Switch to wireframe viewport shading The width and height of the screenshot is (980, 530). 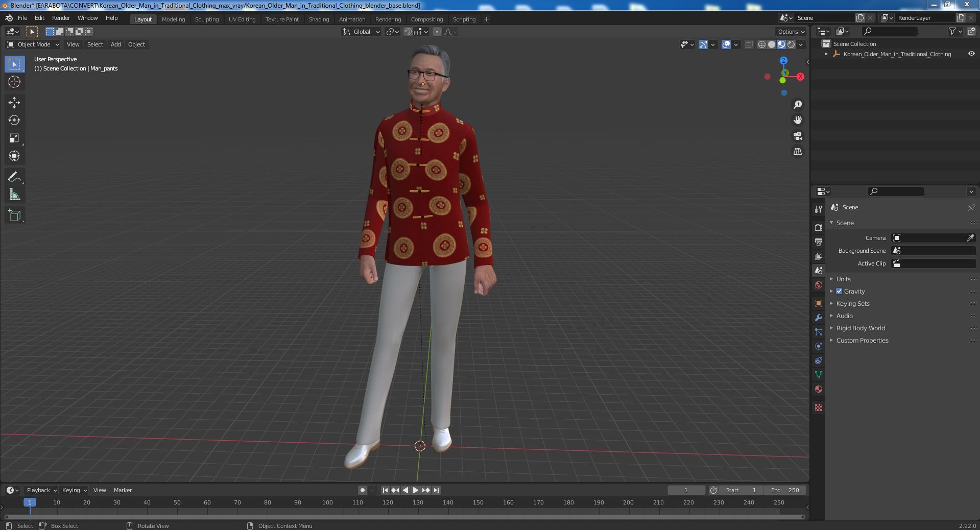[762, 44]
